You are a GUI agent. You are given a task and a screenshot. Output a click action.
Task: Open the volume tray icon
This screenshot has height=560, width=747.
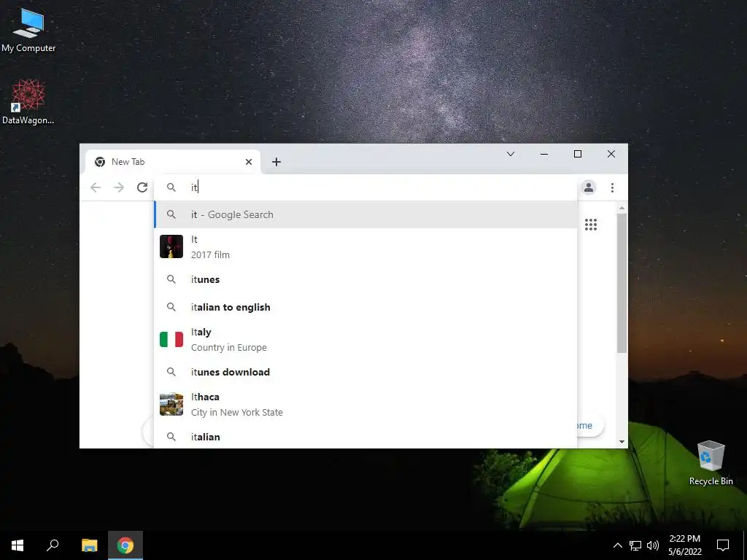coord(653,545)
